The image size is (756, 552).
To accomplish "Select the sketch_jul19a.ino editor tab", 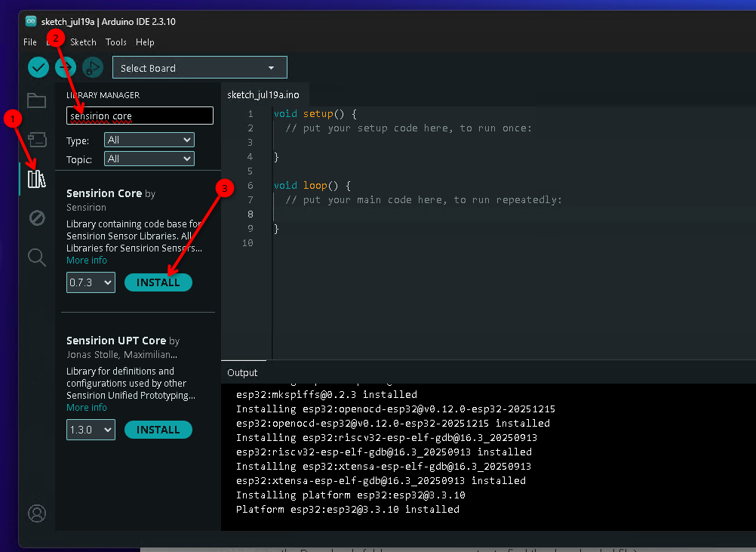I will coord(263,94).
